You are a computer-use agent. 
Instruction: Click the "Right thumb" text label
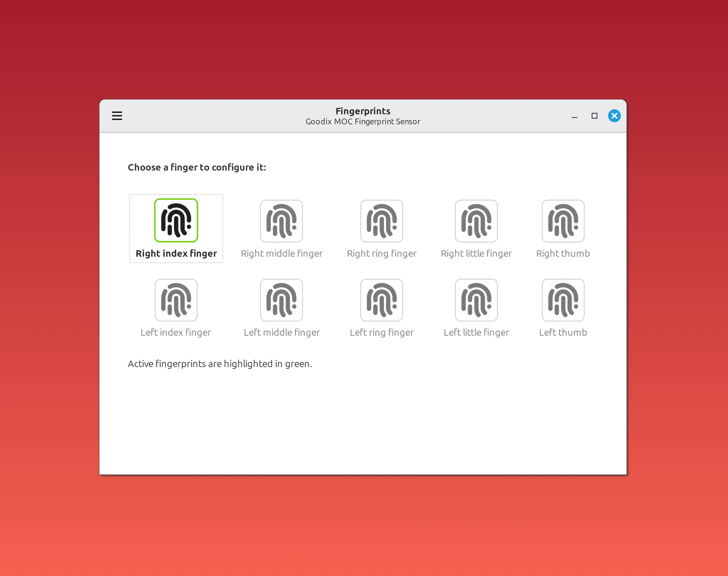(x=563, y=254)
